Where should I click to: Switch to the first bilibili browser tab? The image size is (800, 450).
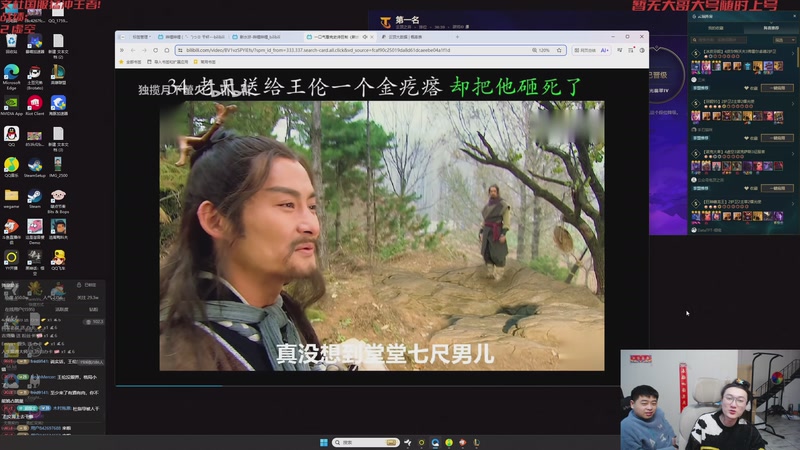(x=191, y=37)
